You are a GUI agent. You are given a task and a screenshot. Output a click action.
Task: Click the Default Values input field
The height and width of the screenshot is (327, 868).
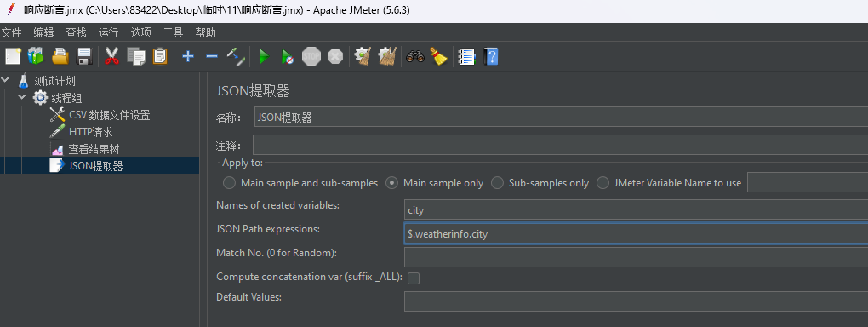click(636, 301)
